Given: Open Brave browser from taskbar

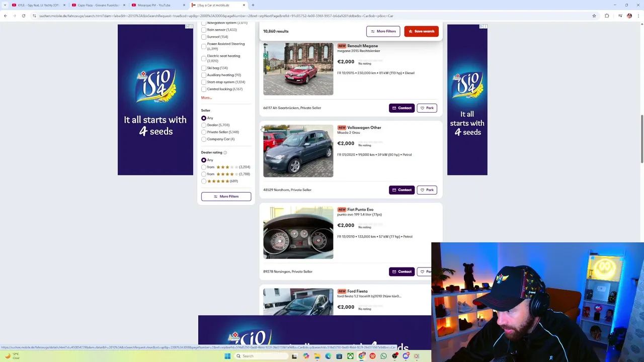Looking at the screenshot, I should [x=372, y=356].
